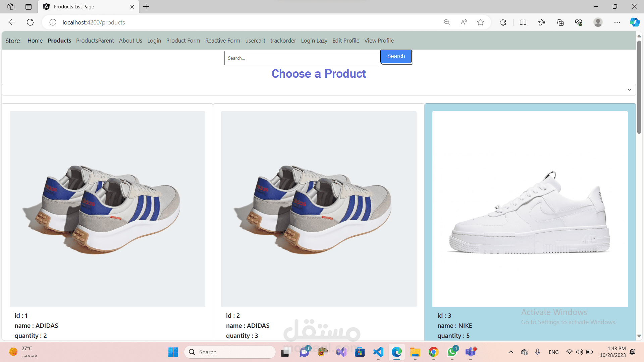The width and height of the screenshot is (644, 362).
Task: Open the View Profile page
Action: tap(379, 41)
